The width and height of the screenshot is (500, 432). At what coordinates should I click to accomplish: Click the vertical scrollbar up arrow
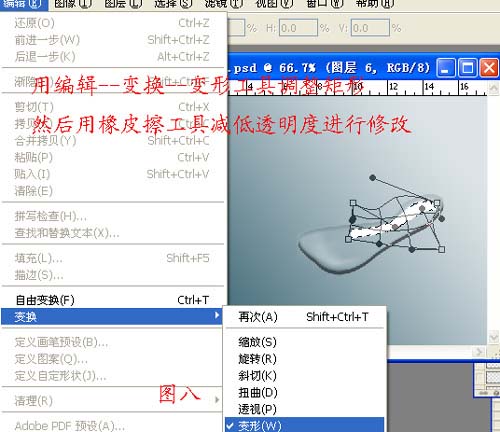point(493,88)
